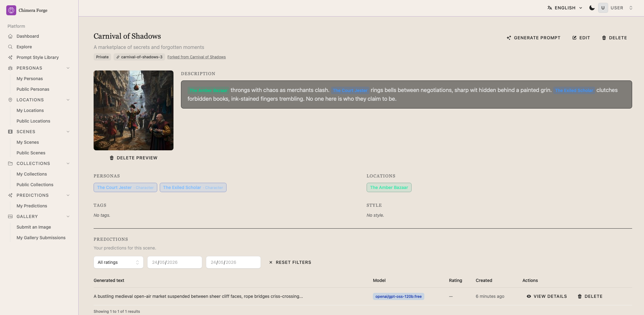Open The Exiled Scholar persona chip
The image size is (644, 315).
(193, 187)
